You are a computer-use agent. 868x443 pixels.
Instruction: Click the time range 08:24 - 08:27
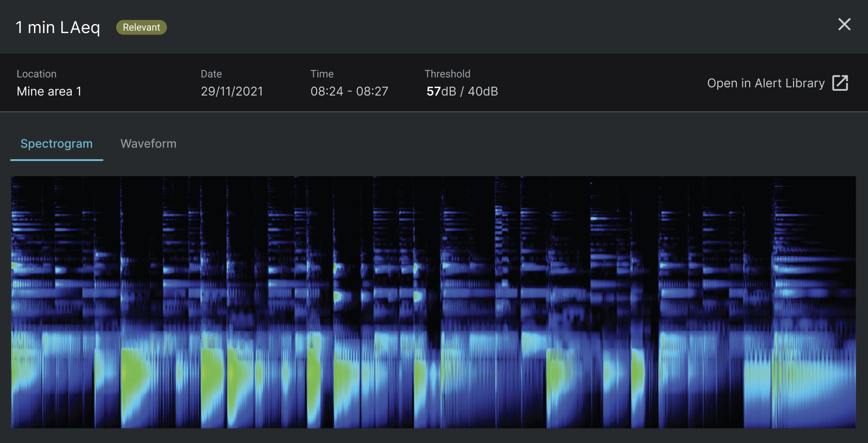[349, 91]
